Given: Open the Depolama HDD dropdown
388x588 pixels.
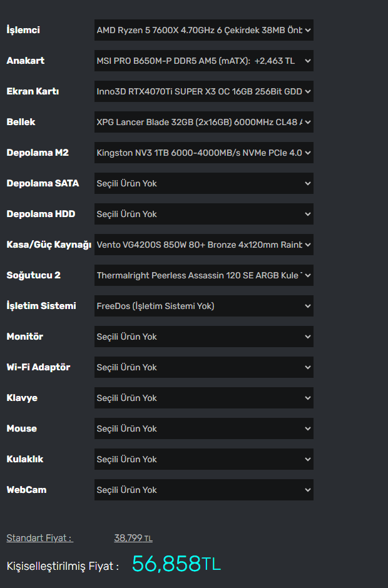Looking at the screenshot, I should click(x=203, y=214).
